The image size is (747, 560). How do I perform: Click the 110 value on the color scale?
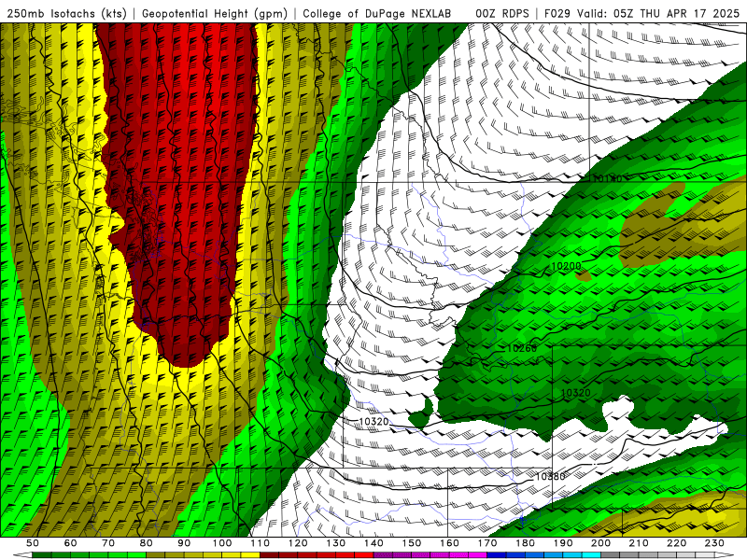(x=261, y=543)
